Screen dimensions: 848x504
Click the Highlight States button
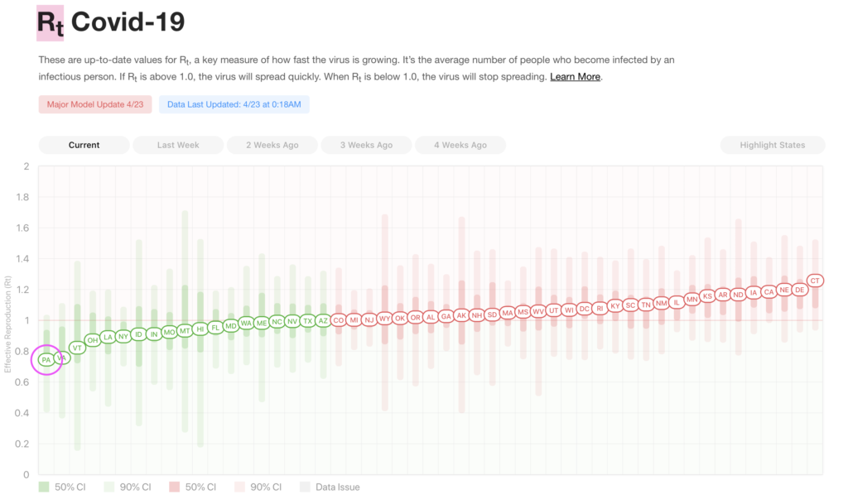[x=772, y=145]
